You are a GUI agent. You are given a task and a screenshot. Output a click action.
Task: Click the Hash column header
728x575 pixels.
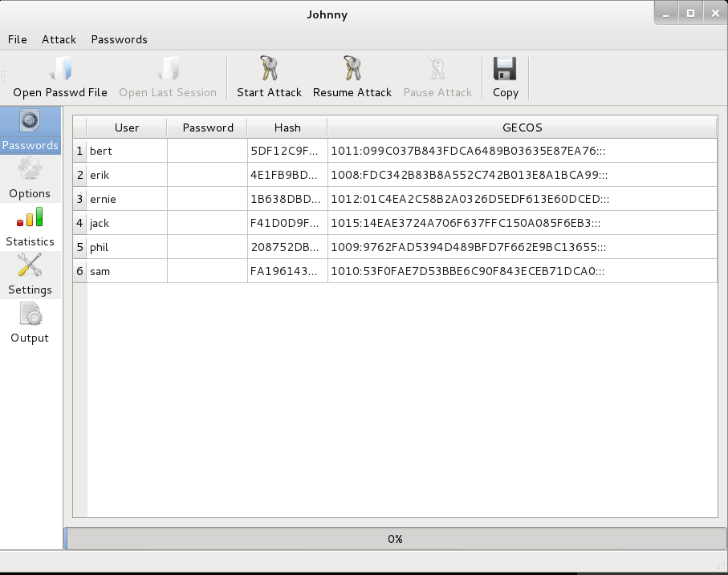coord(287,128)
